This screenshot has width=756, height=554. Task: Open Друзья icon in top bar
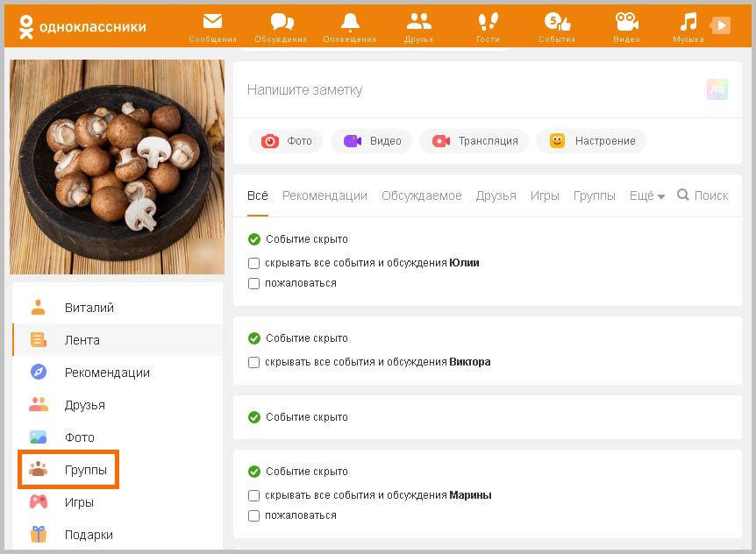[418, 22]
